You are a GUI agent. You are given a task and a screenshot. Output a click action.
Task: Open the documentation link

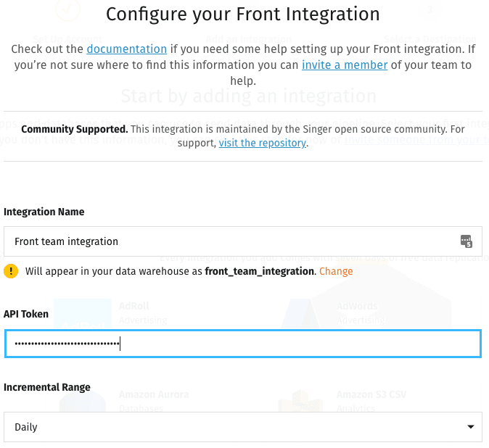pyautogui.click(x=127, y=49)
